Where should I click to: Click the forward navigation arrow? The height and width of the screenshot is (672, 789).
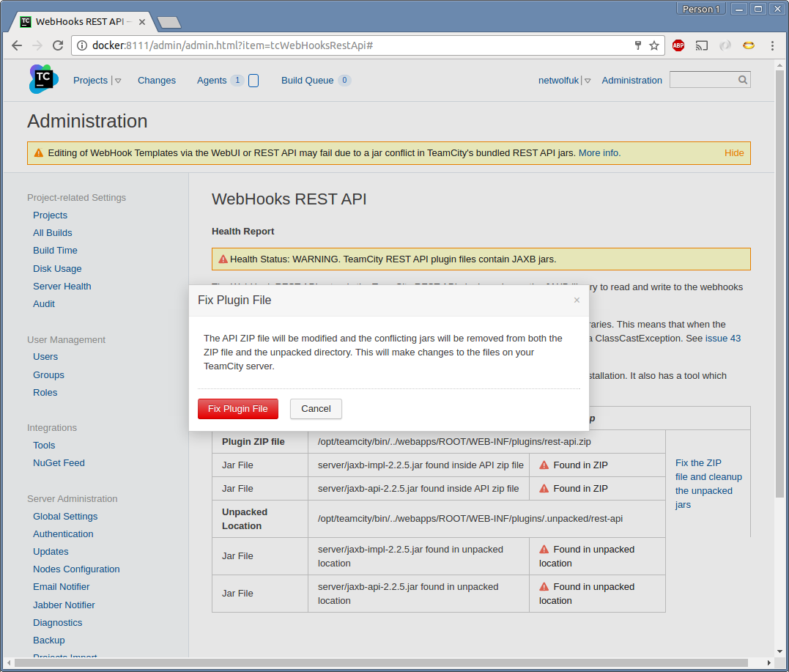(37, 45)
